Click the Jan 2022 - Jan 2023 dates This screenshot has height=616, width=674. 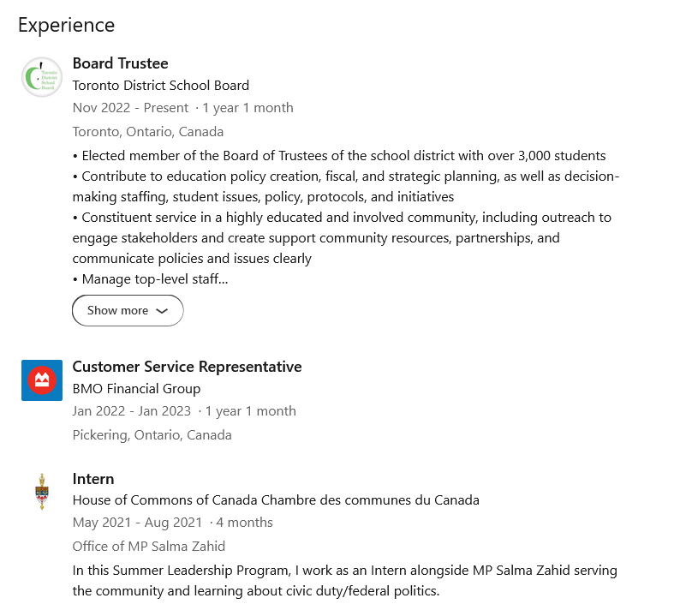pos(131,411)
